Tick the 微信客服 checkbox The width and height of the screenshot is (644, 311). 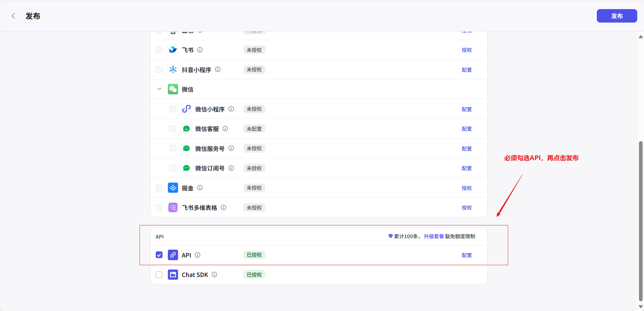(x=173, y=129)
